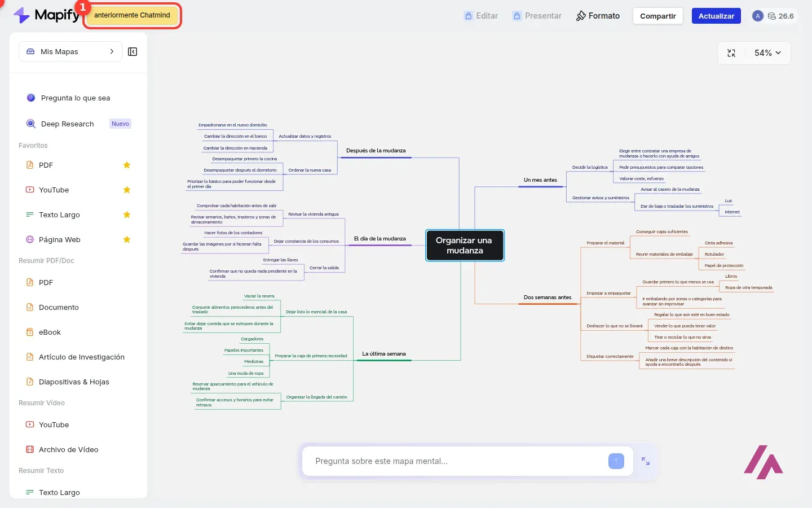Click the Compartir button
812x508 pixels.
pos(658,16)
